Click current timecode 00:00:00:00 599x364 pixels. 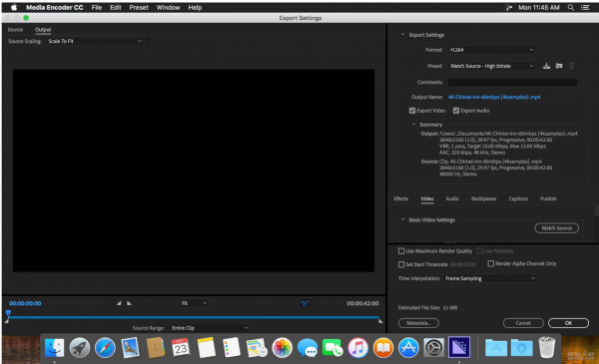coord(25,303)
